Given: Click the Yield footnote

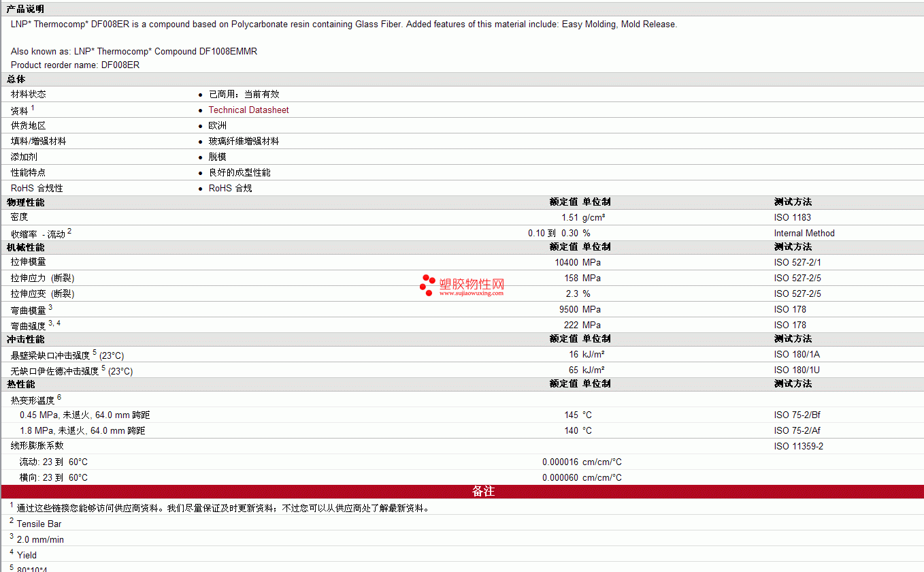Looking at the screenshot, I should (x=27, y=555).
